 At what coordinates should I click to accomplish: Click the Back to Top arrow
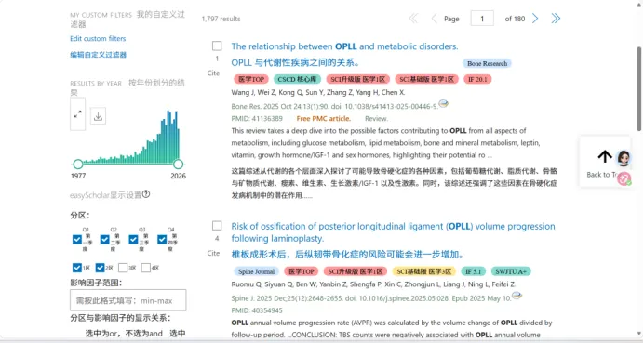click(605, 156)
